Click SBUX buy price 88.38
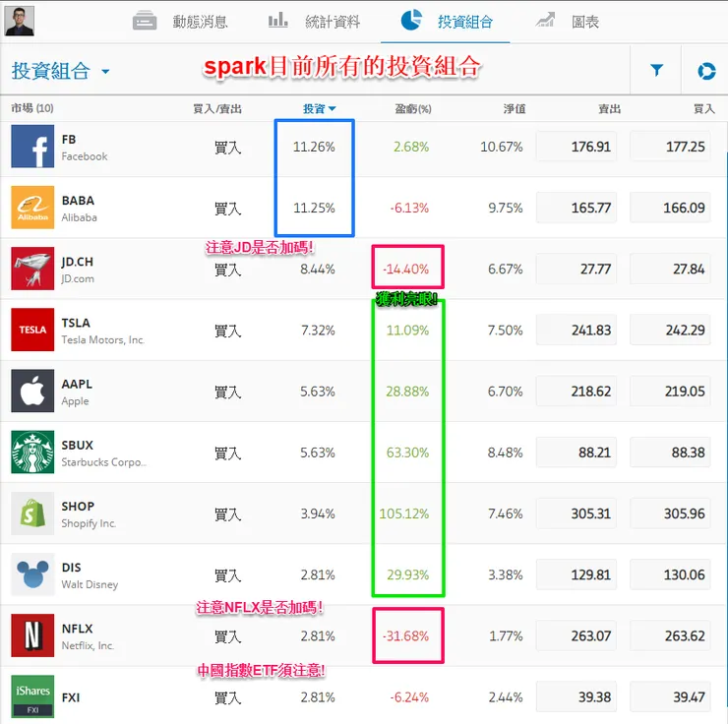728x724 pixels. click(670, 452)
